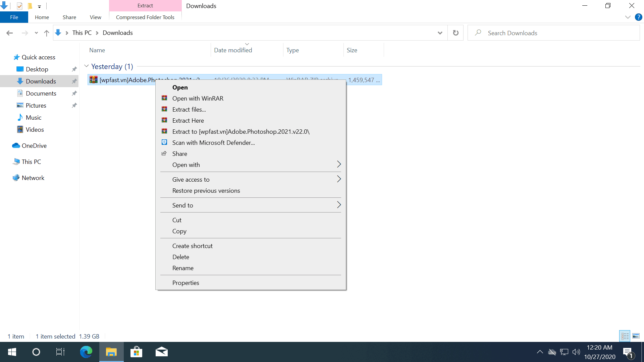Select Quick access in navigation pane
Screen dimensions: 644x362
click(38, 57)
